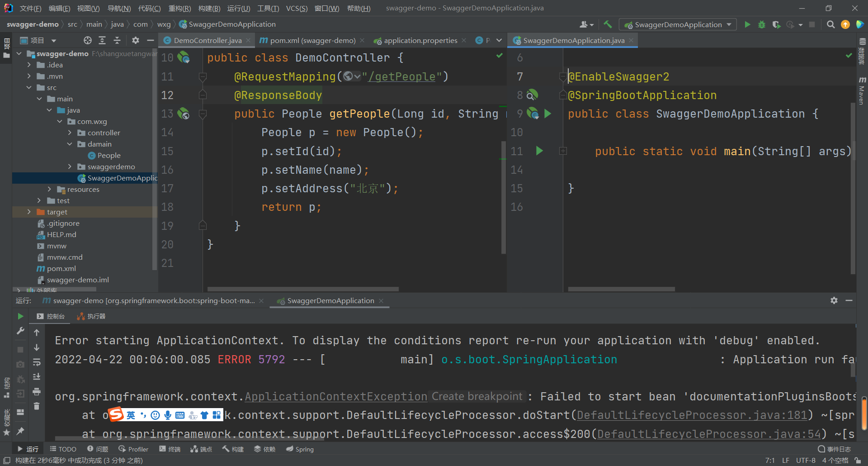Click the Spring gutter icon on line 8

tap(532, 95)
